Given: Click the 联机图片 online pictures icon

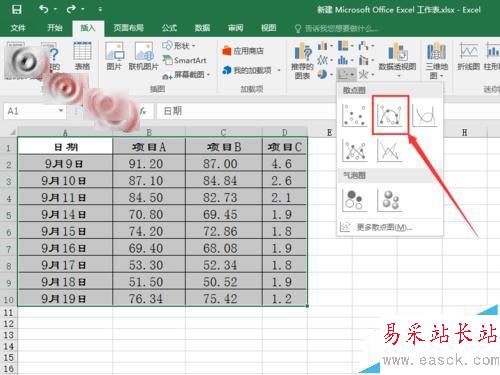Looking at the screenshot, I should click(x=144, y=56).
